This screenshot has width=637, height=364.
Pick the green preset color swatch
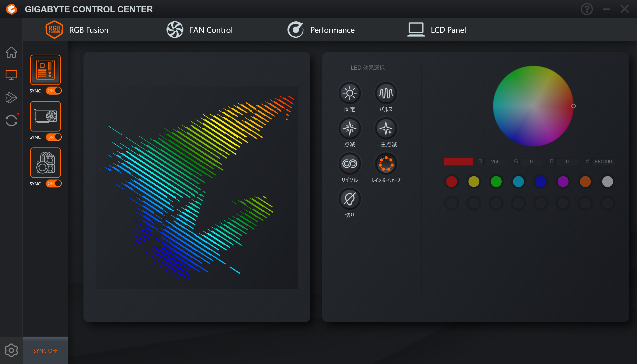(496, 182)
